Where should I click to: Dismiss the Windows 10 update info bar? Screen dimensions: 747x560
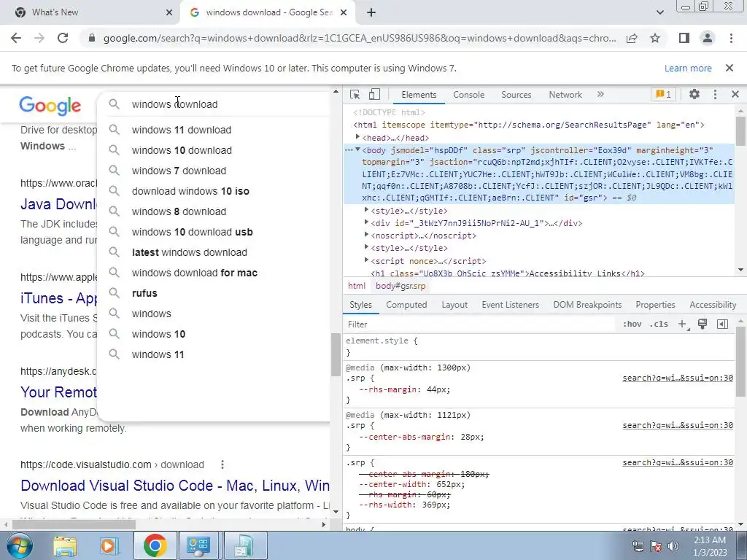click(729, 68)
